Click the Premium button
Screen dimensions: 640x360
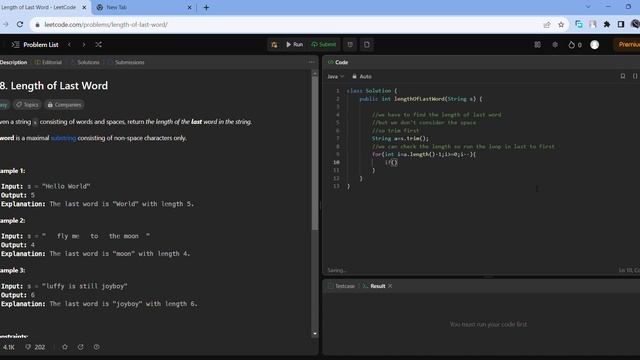(628, 44)
